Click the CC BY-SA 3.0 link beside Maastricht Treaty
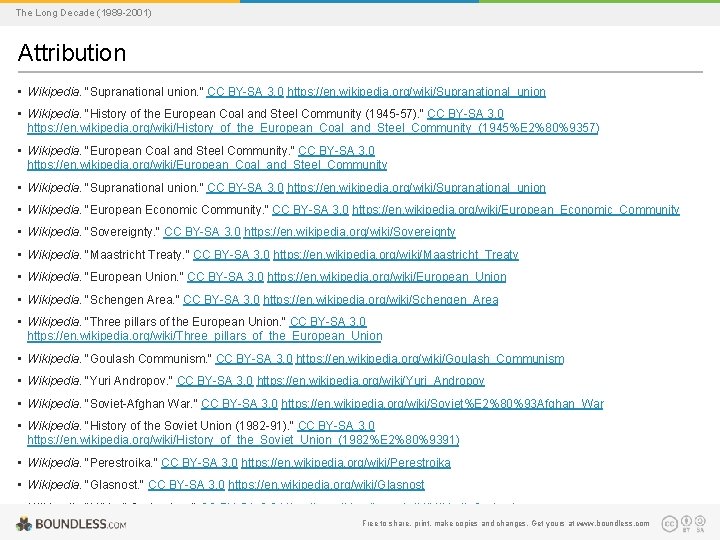This screenshot has width=720, height=540. 231,254
